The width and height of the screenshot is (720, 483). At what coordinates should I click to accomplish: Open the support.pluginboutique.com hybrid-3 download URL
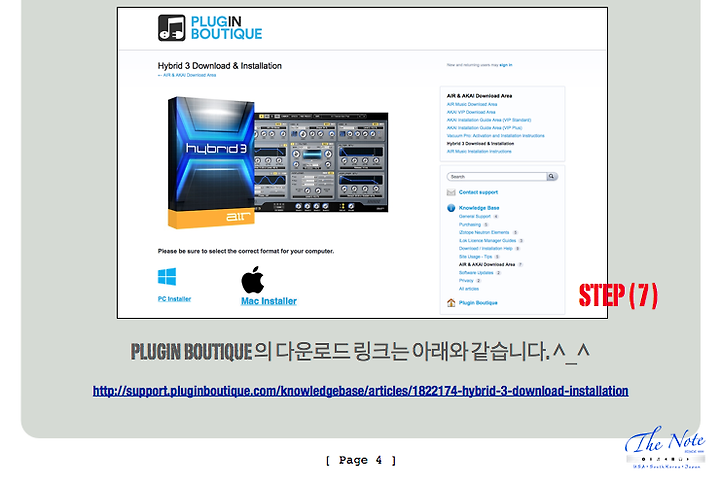[360, 391]
